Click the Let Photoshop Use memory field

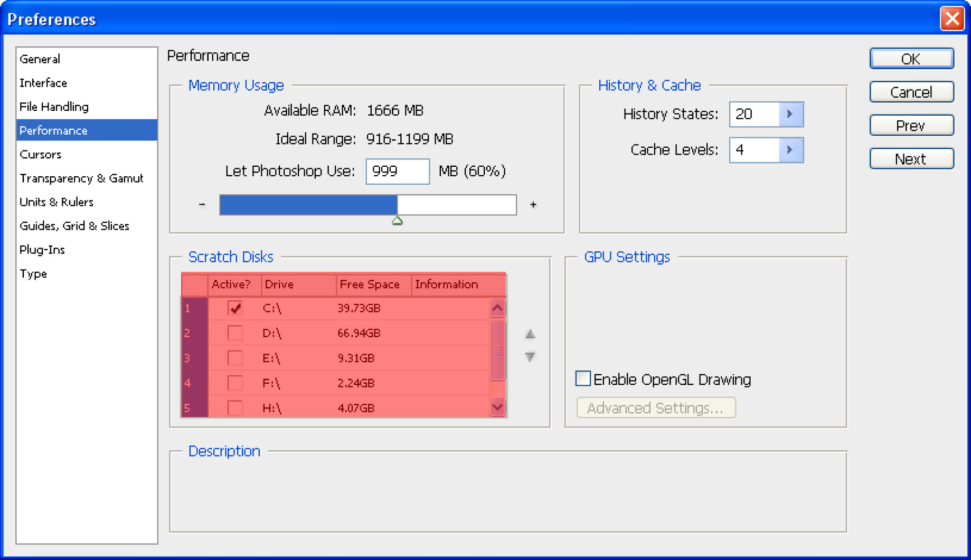coord(398,172)
